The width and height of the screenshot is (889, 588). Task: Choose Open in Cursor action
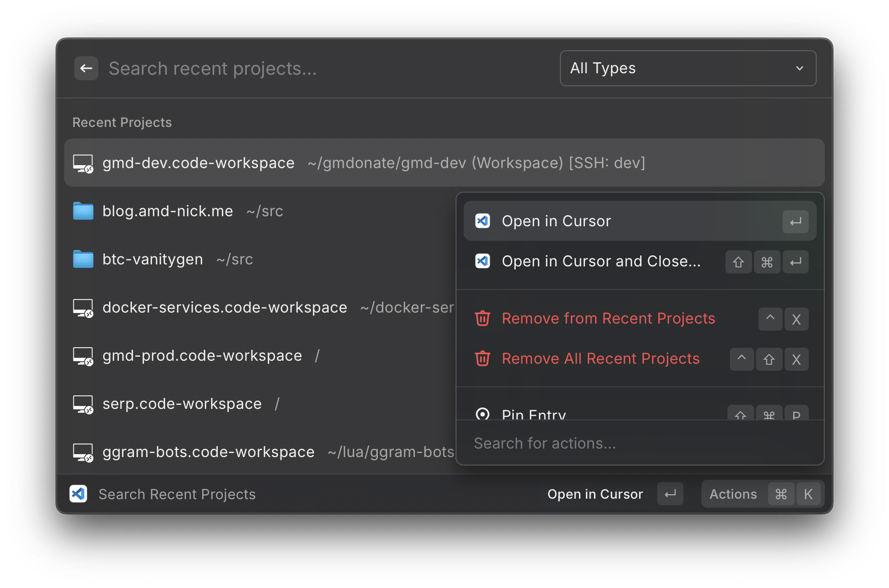click(x=556, y=221)
